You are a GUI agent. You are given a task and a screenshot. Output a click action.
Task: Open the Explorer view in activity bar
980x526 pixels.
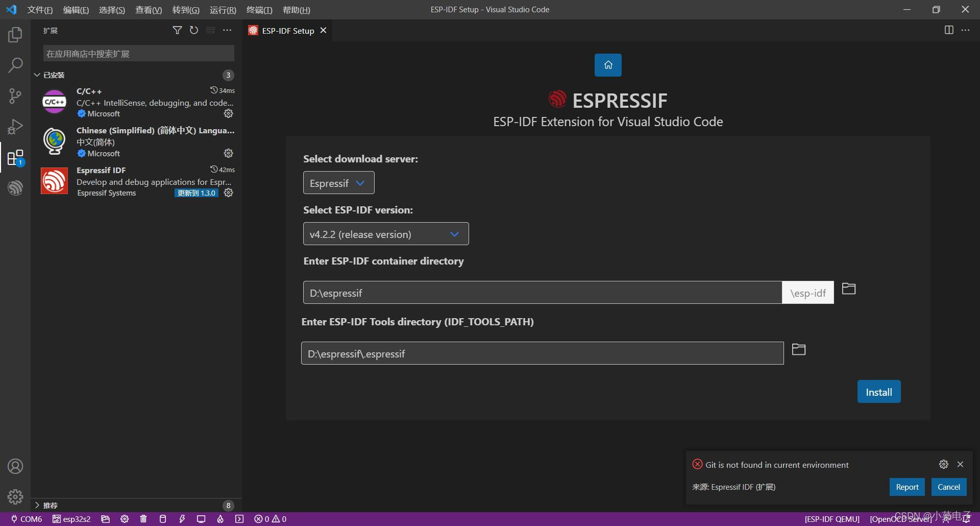coord(15,34)
